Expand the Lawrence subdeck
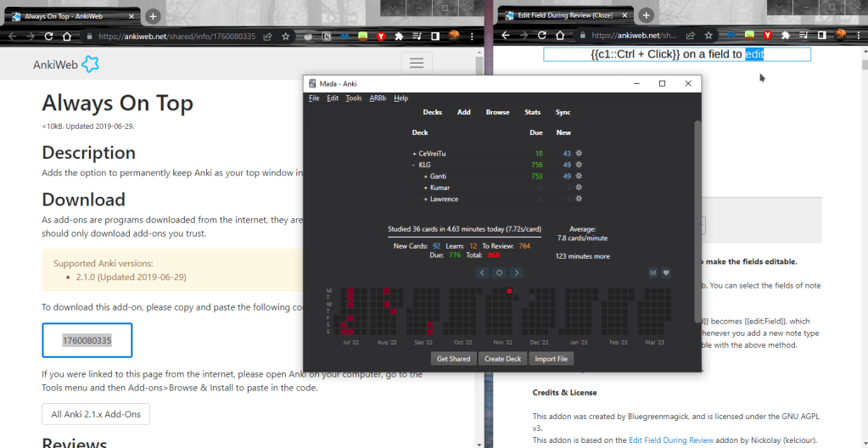Viewport: 868px width, 448px height. 425,199
